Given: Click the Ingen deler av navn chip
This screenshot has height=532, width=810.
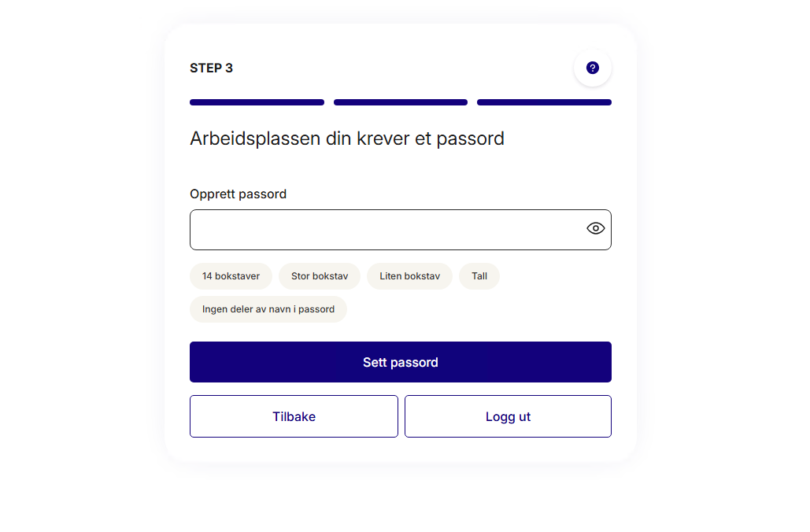Looking at the screenshot, I should click(x=268, y=309).
